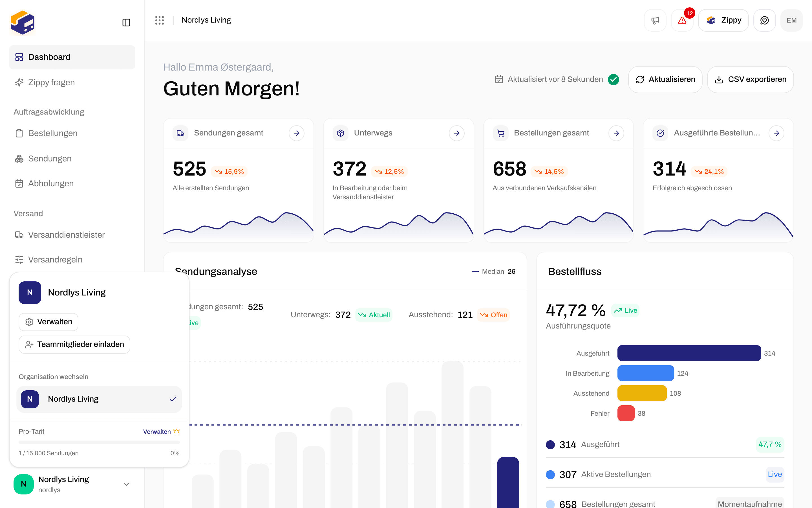The width and height of the screenshot is (812, 508).
Task: Open the EM user avatar menu
Action: pyautogui.click(x=791, y=20)
